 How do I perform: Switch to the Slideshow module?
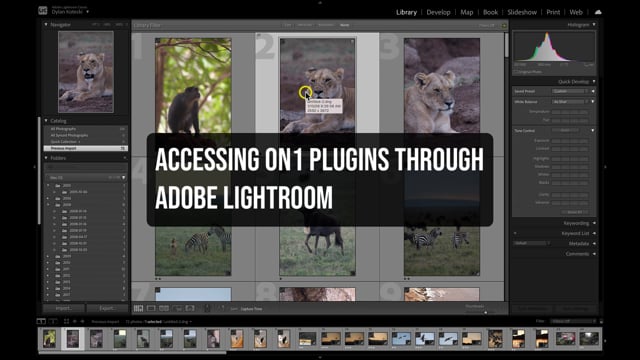522,12
